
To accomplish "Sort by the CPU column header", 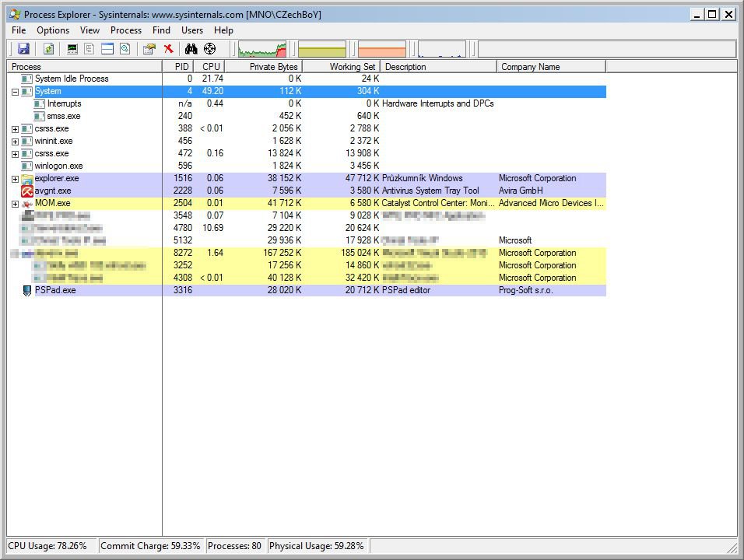I will (x=209, y=66).
